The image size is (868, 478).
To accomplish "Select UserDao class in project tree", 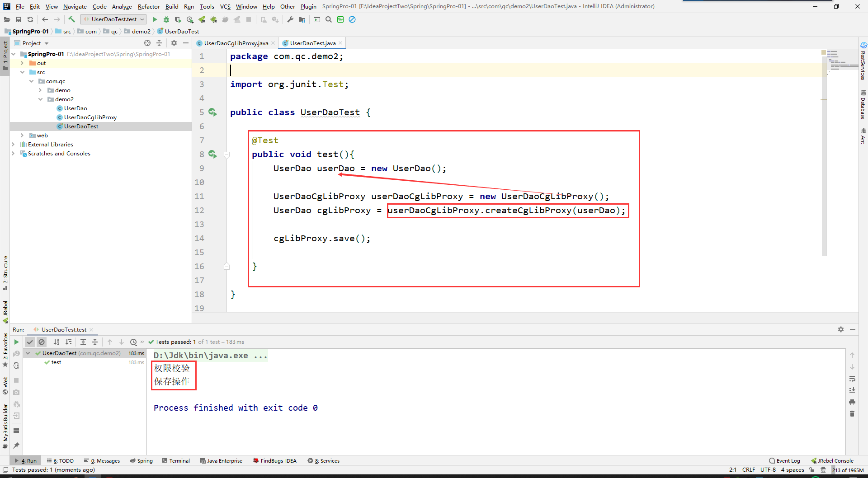I will (x=75, y=108).
